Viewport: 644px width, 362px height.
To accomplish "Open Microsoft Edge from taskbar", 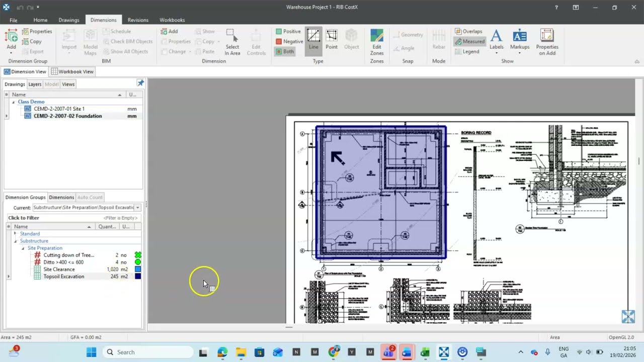I will click(222, 352).
